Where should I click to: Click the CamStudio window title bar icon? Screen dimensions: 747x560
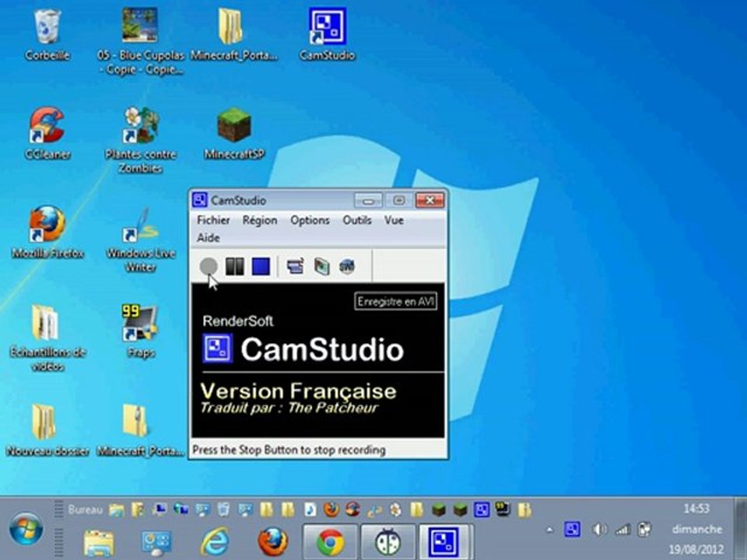[200, 200]
